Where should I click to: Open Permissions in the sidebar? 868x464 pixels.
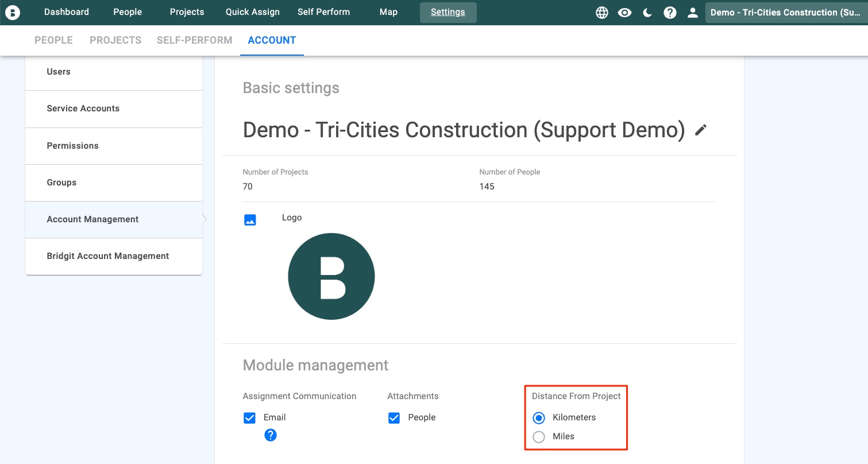coord(114,146)
